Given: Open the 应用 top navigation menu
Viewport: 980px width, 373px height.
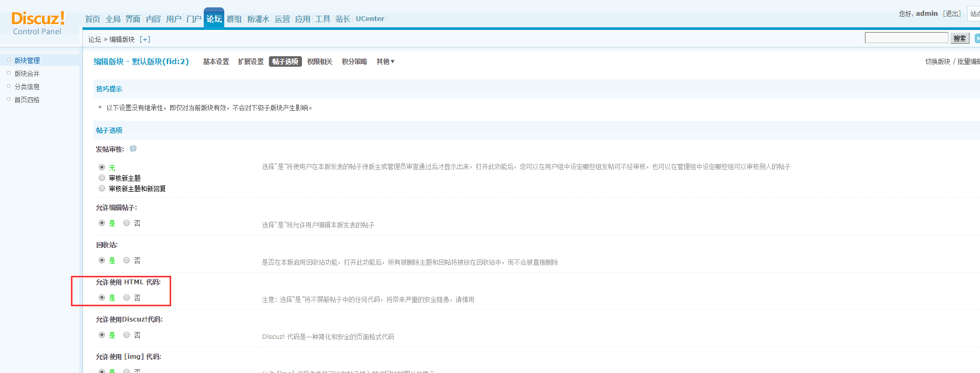Looking at the screenshot, I should click(303, 19).
